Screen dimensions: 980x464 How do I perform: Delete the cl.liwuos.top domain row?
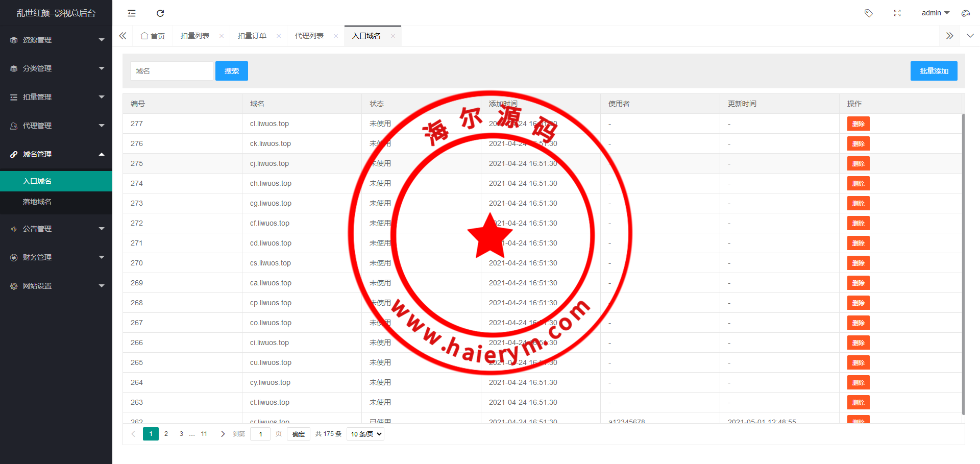(858, 124)
